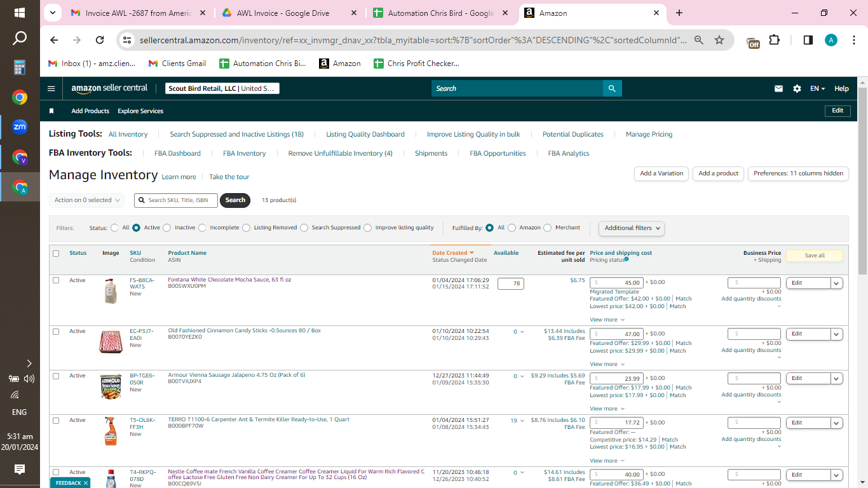This screenshot has height=488, width=868.
Task: Open Shipments in FBA Inventory Tools
Action: click(431, 154)
